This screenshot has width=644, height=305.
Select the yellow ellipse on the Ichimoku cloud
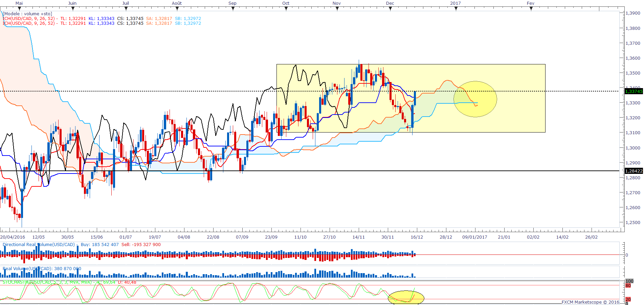pyautogui.click(x=475, y=99)
